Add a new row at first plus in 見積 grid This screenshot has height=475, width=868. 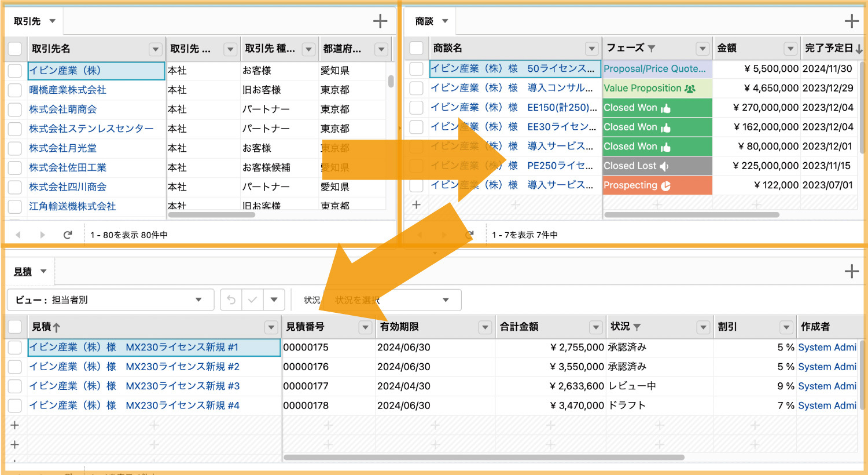(x=15, y=425)
